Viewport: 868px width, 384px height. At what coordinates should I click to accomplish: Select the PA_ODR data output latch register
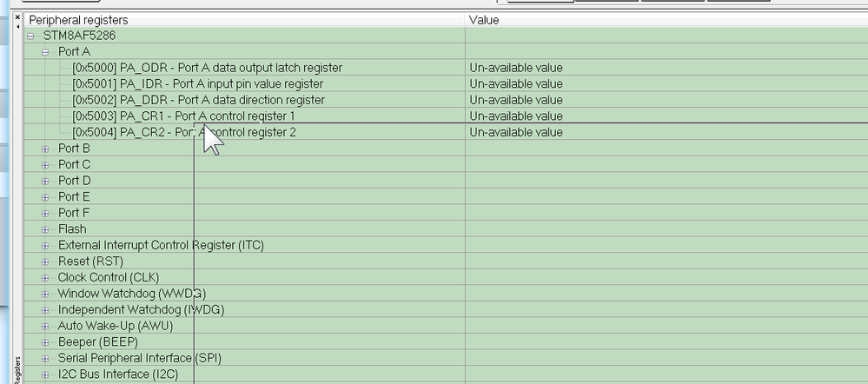pos(208,68)
